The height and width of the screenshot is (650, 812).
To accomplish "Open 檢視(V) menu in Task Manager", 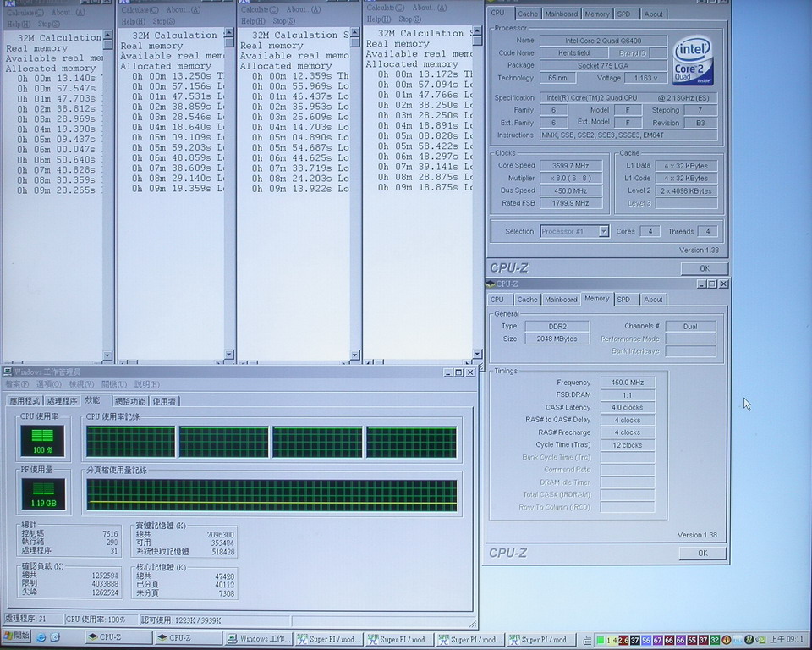I will click(81, 384).
